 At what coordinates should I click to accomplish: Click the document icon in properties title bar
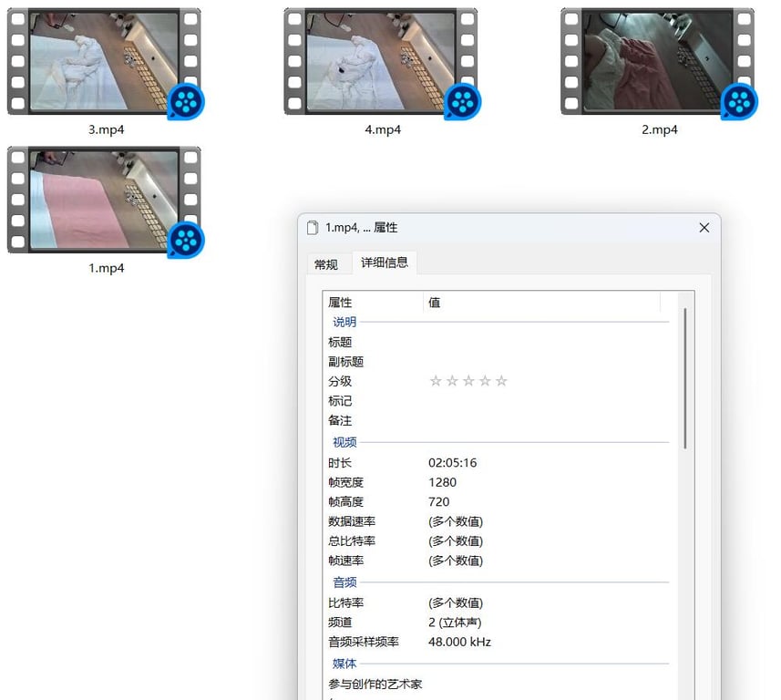click(x=313, y=228)
